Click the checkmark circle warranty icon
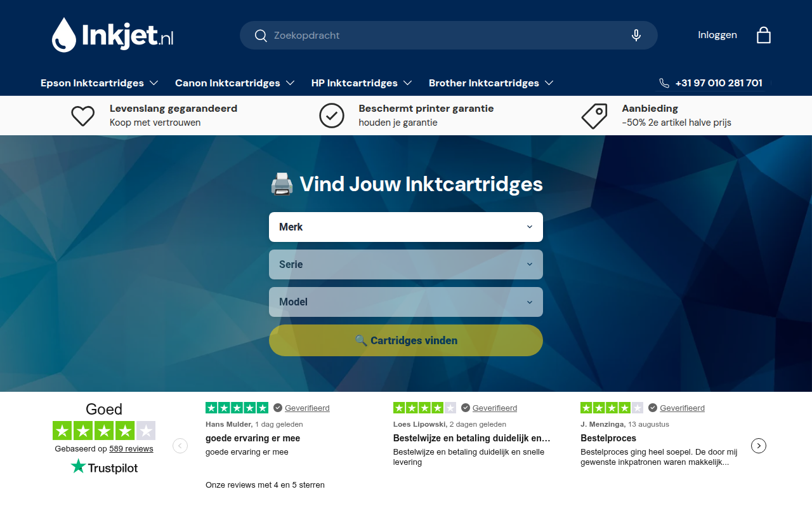 click(x=332, y=116)
